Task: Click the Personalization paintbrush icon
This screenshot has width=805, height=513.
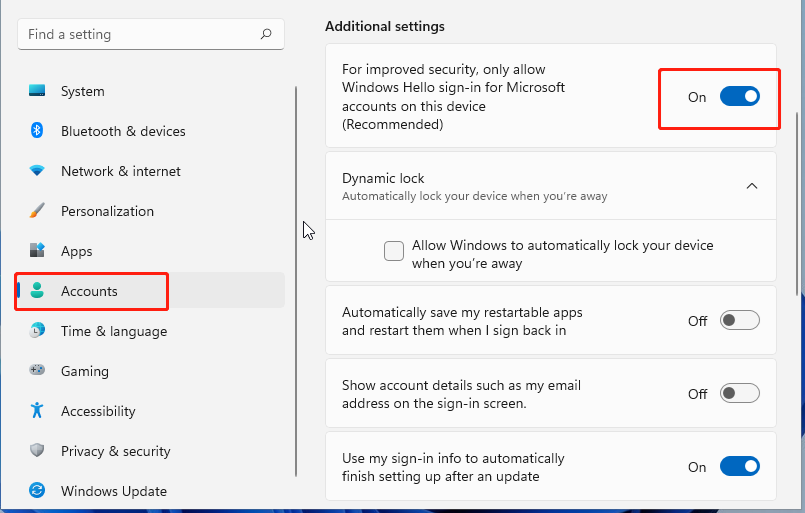Action: pyautogui.click(x=37, y=211)
